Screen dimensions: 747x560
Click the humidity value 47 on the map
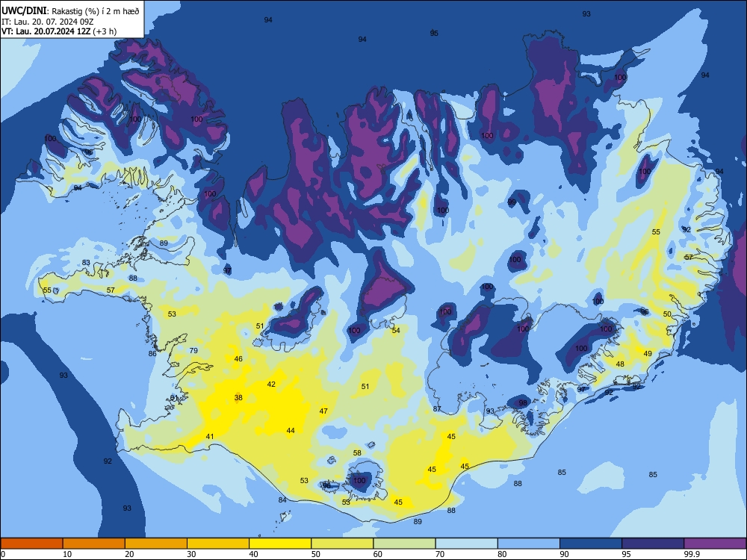323,411
